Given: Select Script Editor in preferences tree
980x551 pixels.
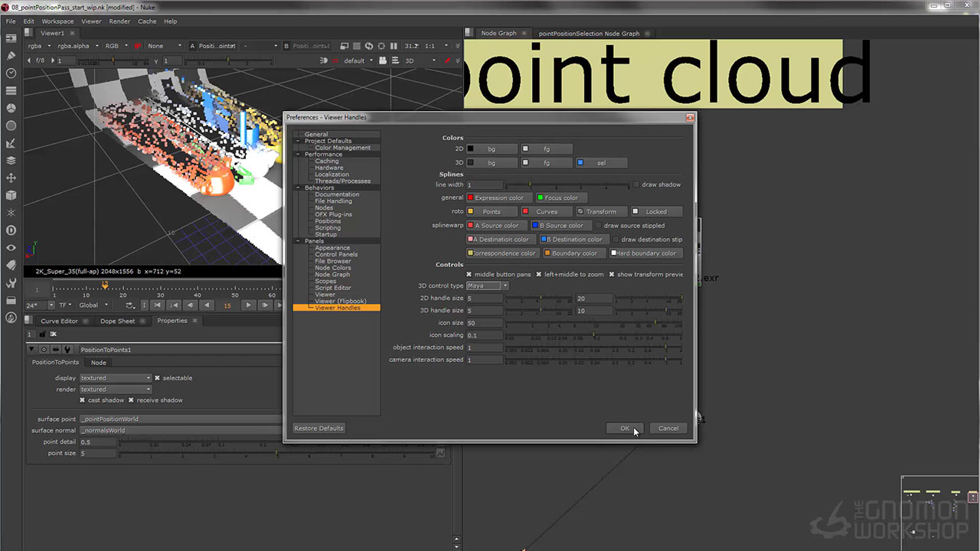Looking at the screenshot, I should [x=333, y=288].
